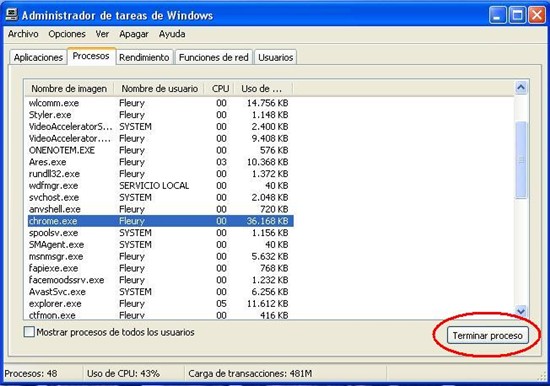
Task: Click the SERVICIO LOCAL user name cell
Action: point(154,186)
